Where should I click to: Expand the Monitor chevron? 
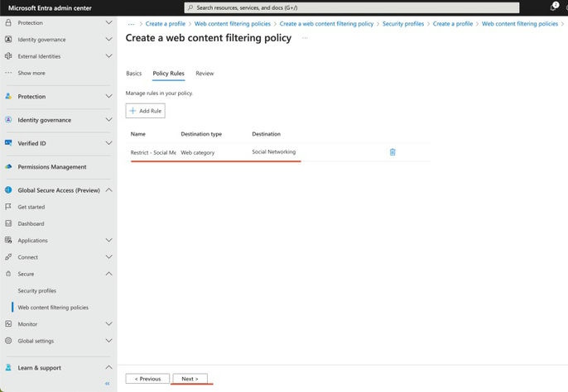point(108,324)
